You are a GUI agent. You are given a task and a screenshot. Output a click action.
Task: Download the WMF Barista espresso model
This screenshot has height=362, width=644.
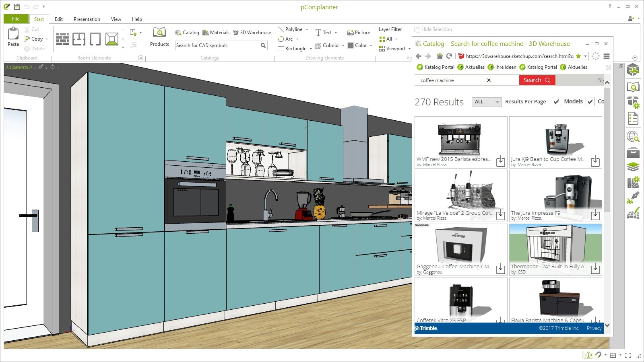tap(501, 161)
